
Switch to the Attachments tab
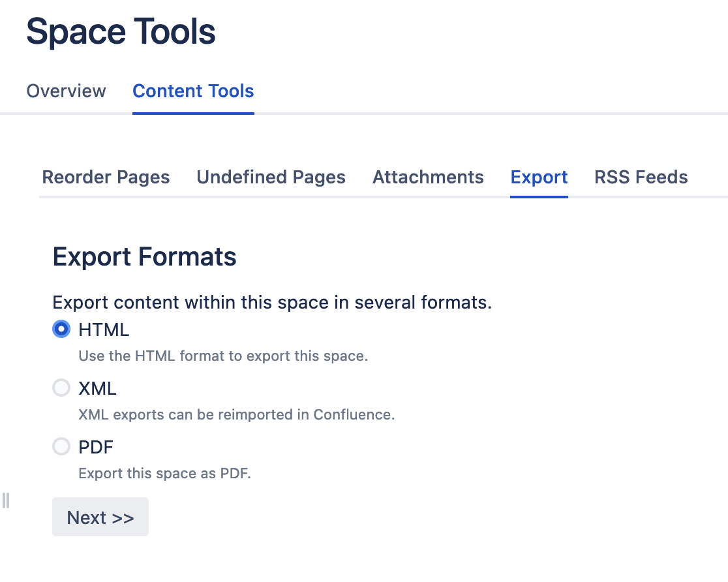click(428, 177)
